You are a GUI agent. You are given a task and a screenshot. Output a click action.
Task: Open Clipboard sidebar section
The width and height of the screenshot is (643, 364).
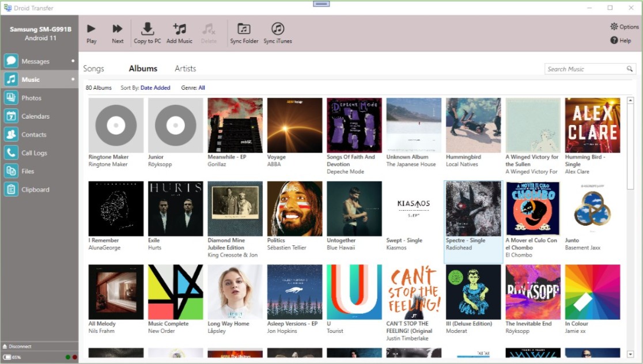pos(39,190)
